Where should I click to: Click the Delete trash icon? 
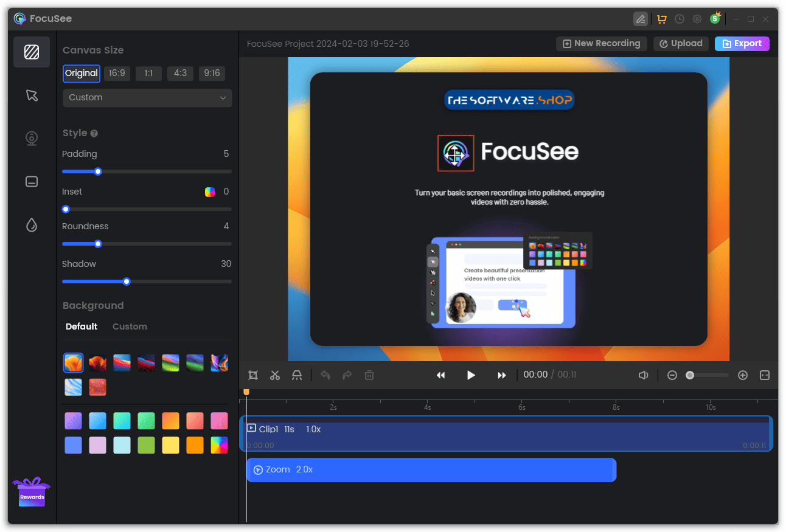coord(369,375)
